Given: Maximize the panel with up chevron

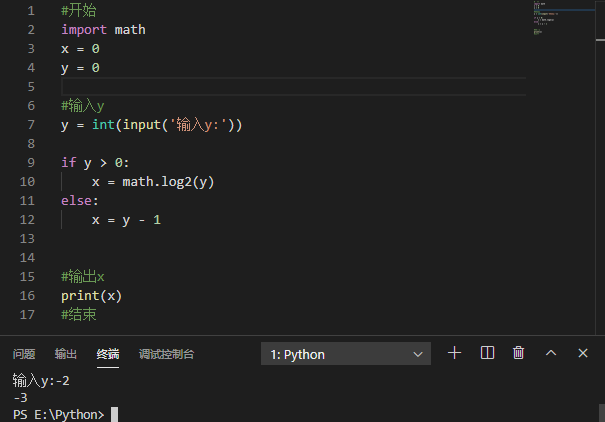Looking at the screenshot, I should click(x=550, y=353).
